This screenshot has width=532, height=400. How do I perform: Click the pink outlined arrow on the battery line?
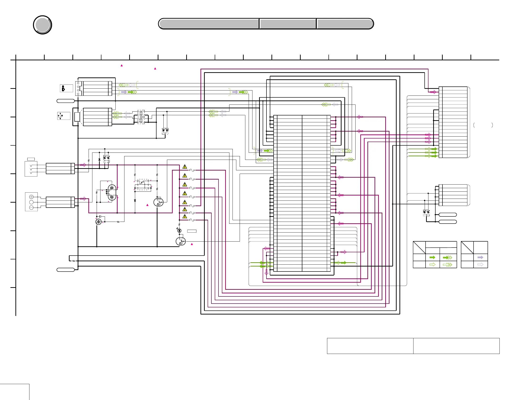83,199
